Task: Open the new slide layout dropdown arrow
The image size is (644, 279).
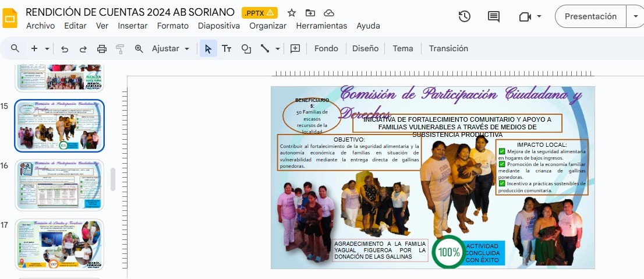Action: [47, 49]
